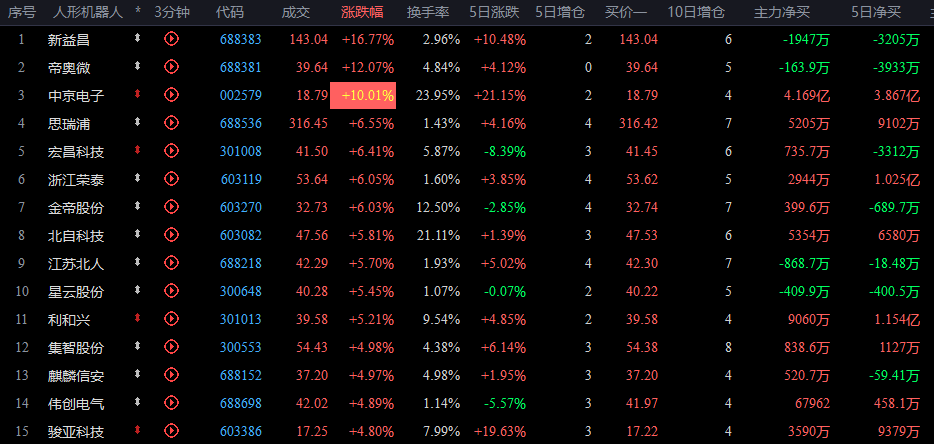Open 3-minute chart icon for 星云股份
934x444 pixels.
tap(172, 290)
